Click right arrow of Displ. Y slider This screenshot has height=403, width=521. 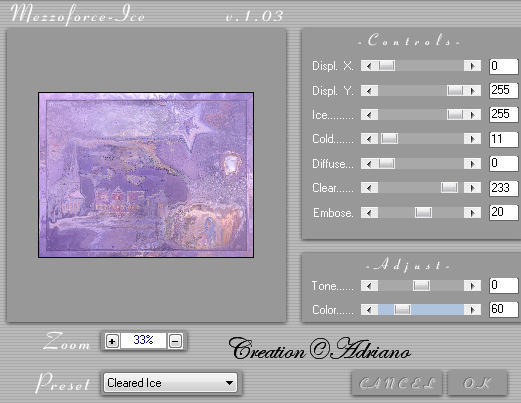[x=472, y=91]
